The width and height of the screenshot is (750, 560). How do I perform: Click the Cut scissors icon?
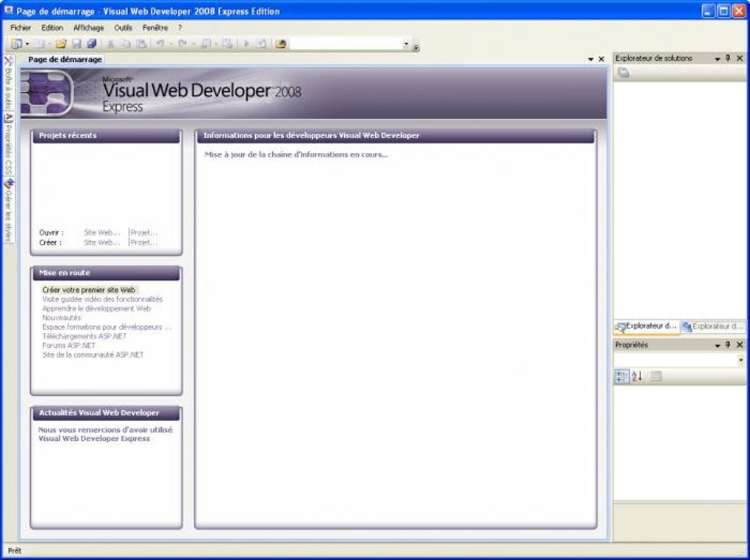pyautogui.click(x=110, y=44)
